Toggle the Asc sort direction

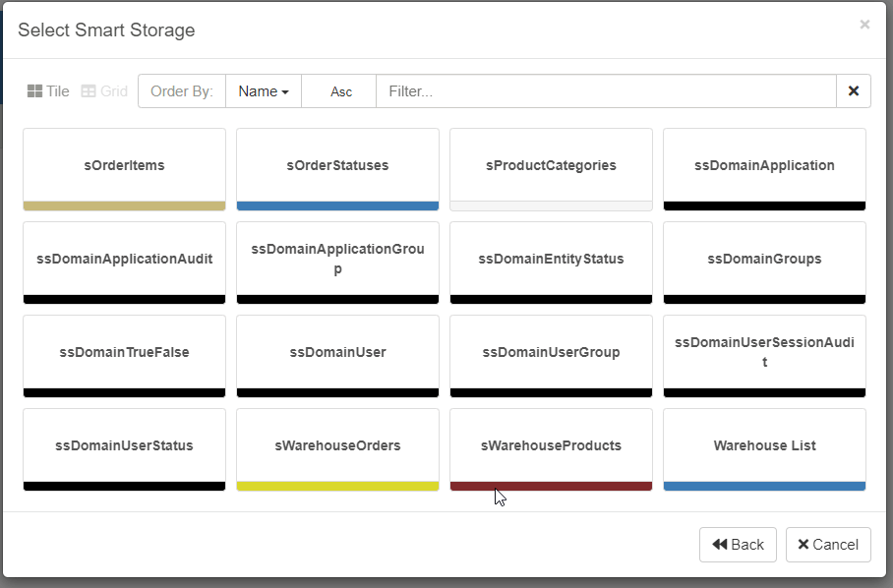click(340, 91)
